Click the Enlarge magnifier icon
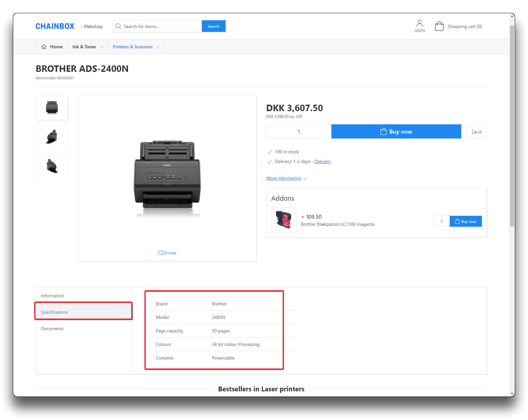 (161, 253)
